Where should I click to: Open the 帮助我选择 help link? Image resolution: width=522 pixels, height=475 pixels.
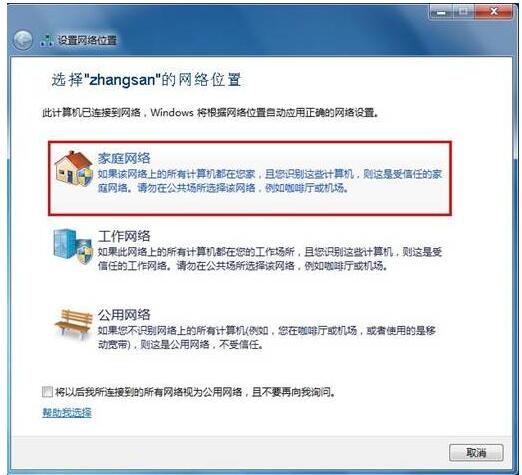(67, 413)
